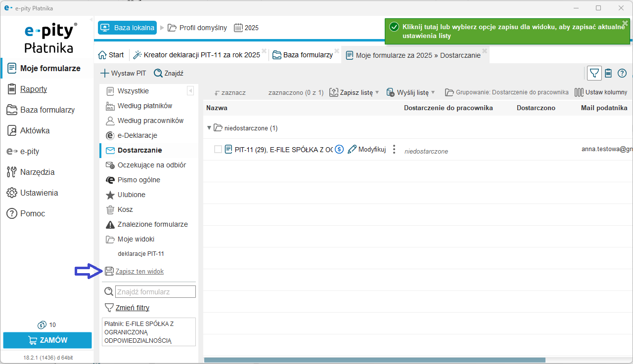Click the Znajdź formularz search field
The height and width of the screenshot is (364, 633).
[155, 292]
